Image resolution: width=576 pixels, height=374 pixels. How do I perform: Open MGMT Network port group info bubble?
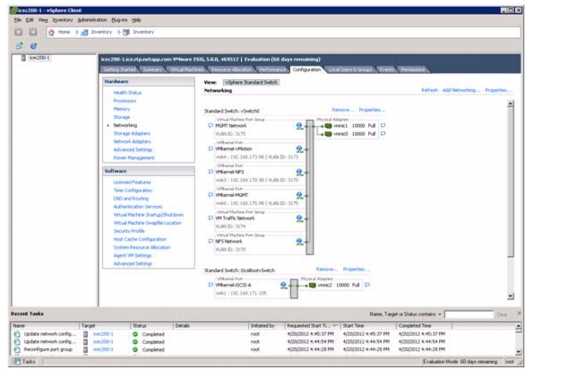[x=210, y=126]
